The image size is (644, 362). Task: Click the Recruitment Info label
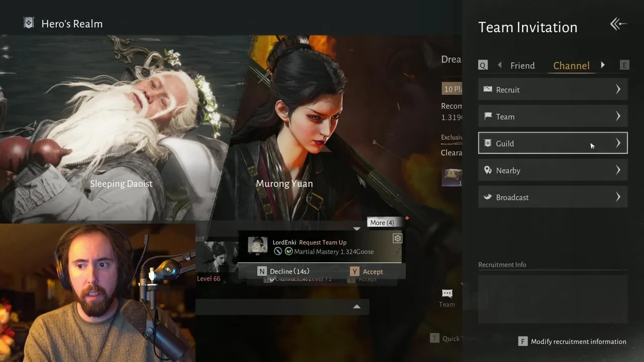point(502,264)
